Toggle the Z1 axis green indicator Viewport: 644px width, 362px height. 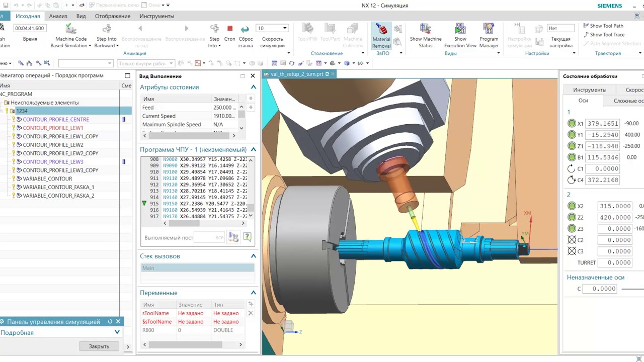(572, 146)
